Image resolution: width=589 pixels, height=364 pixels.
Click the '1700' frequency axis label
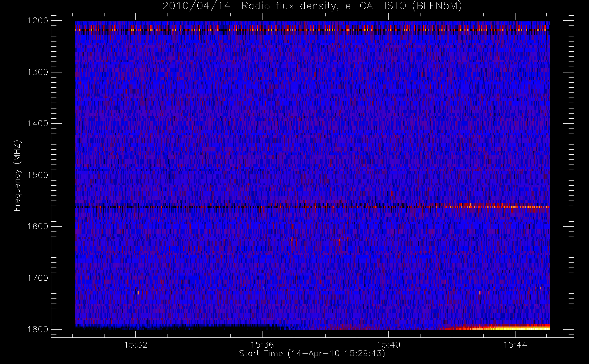point(38,278)
